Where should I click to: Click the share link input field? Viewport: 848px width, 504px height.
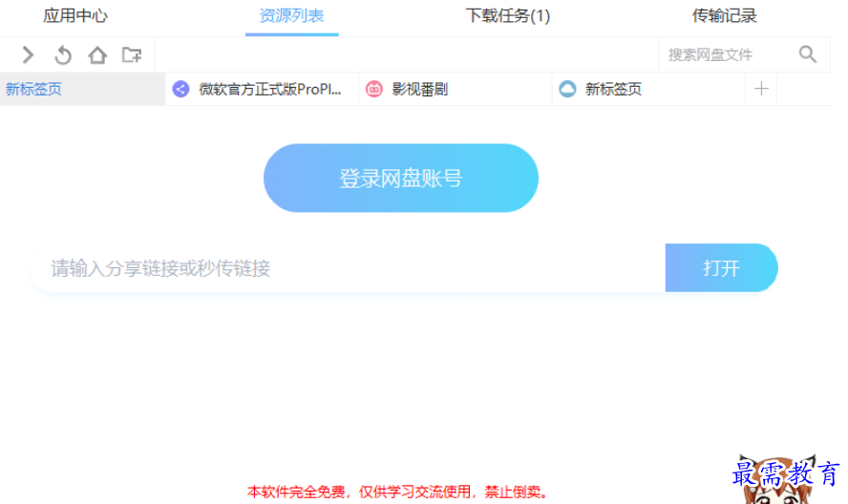tap(349, 267)
